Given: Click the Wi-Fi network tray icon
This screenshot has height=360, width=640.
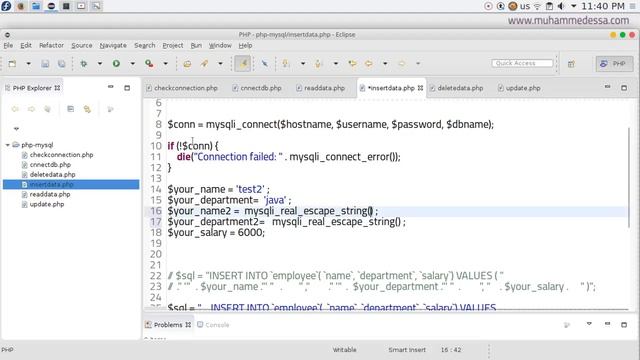Looking at the screenshot, I should 537,6.
